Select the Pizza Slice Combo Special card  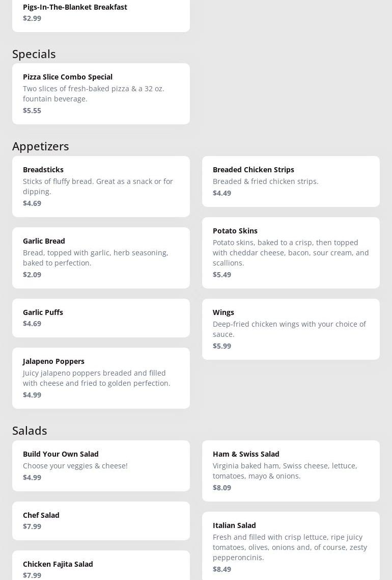(101, 93)
